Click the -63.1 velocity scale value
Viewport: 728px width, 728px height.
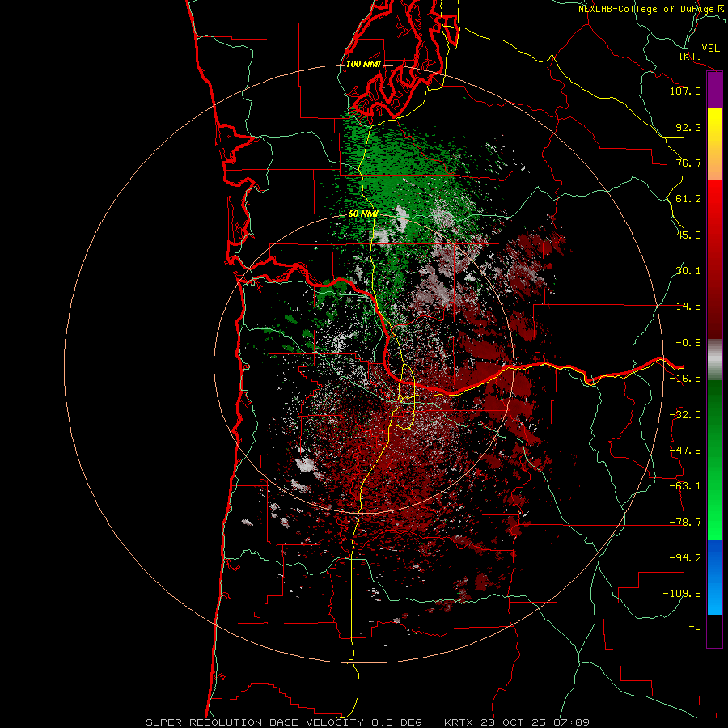(685, 486)
